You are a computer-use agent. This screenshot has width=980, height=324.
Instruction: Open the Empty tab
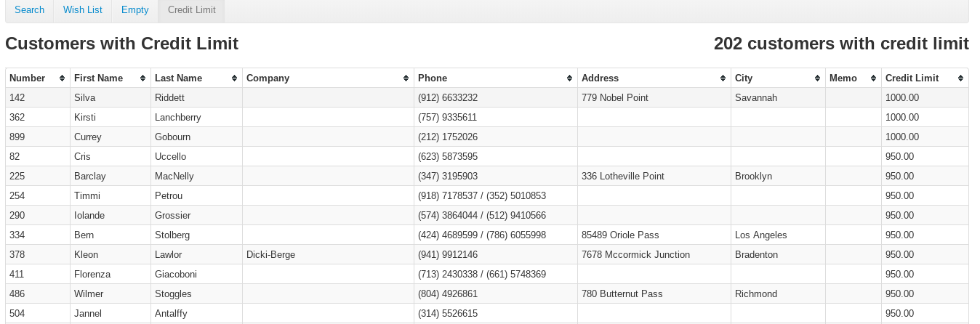tap(134, 10)
